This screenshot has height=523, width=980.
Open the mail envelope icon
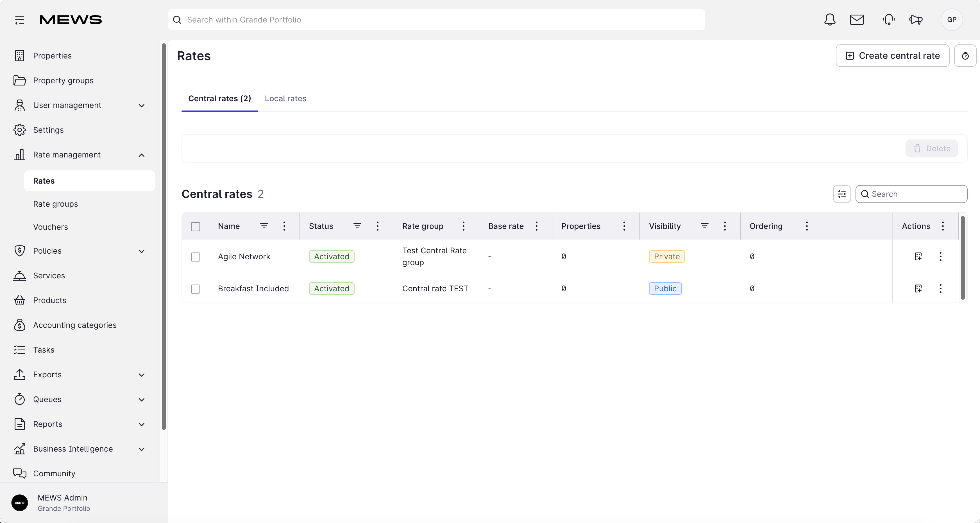click(x=857, y=20)
